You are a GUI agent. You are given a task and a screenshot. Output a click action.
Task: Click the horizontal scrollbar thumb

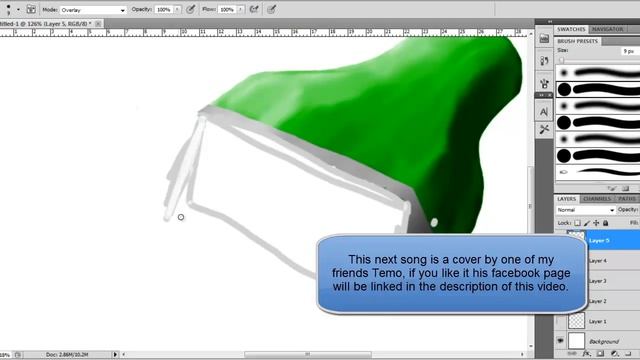click(308, 354)
